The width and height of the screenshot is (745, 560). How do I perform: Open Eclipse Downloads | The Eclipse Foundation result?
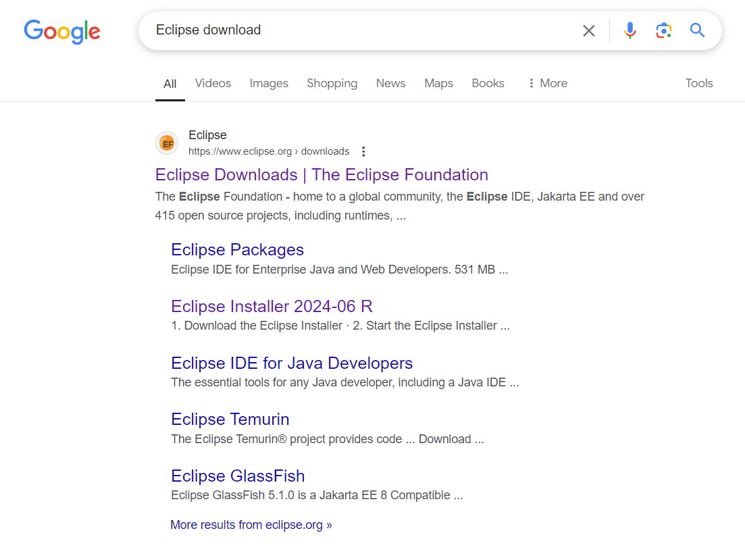(322, 174)
